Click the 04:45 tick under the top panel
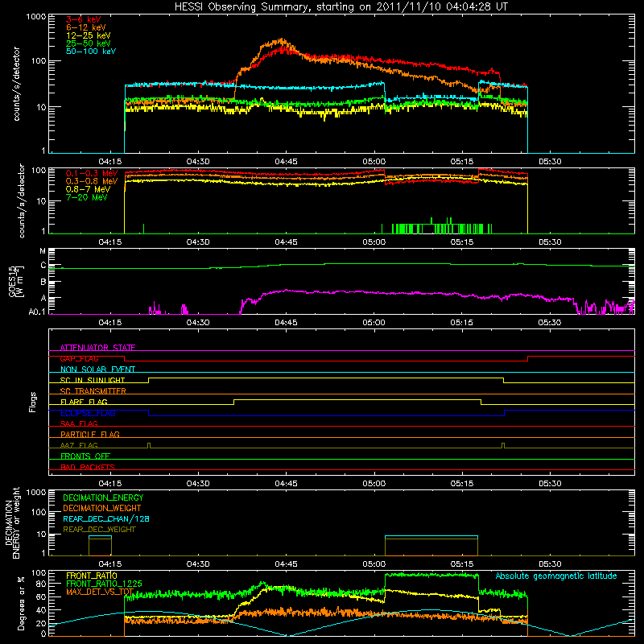The image size is (644, 644). click(x=286, y=162)
